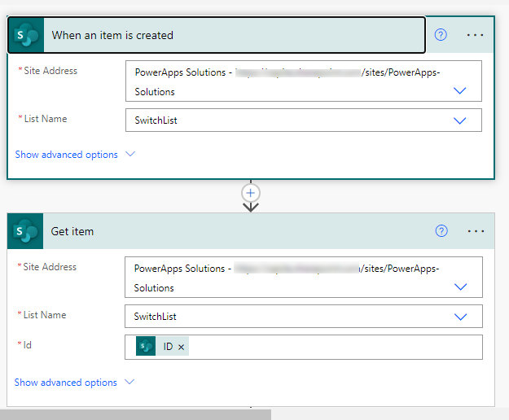This screenshot has height=420, width=509.
Task: Insert a new step using the plus button
Action: coord(250,193)
